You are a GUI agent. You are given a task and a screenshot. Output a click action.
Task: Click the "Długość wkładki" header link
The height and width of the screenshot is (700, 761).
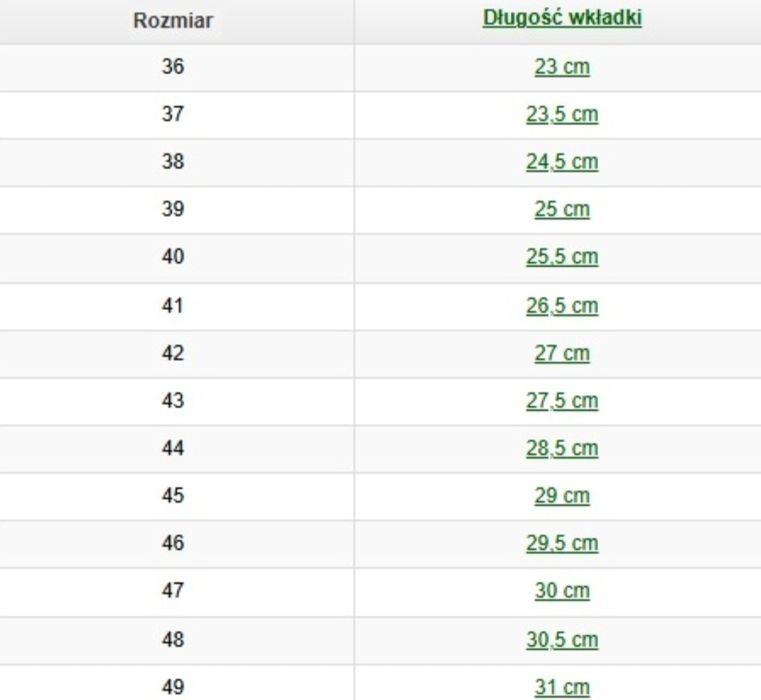[x=561, y=19]
